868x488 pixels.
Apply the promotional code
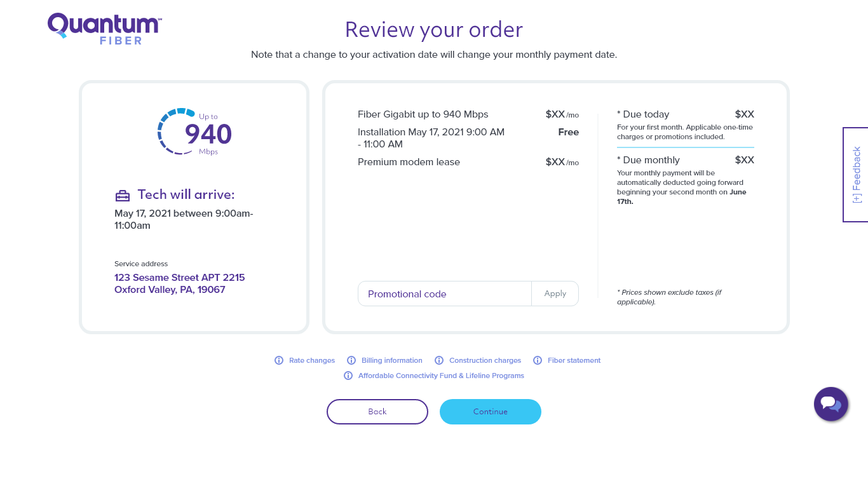coord(555,294)
